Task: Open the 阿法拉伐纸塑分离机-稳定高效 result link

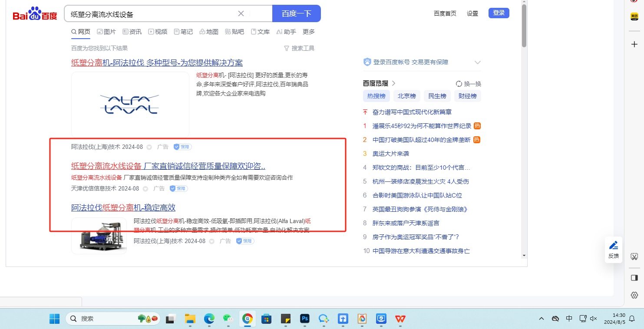Action: click(123, 207)
